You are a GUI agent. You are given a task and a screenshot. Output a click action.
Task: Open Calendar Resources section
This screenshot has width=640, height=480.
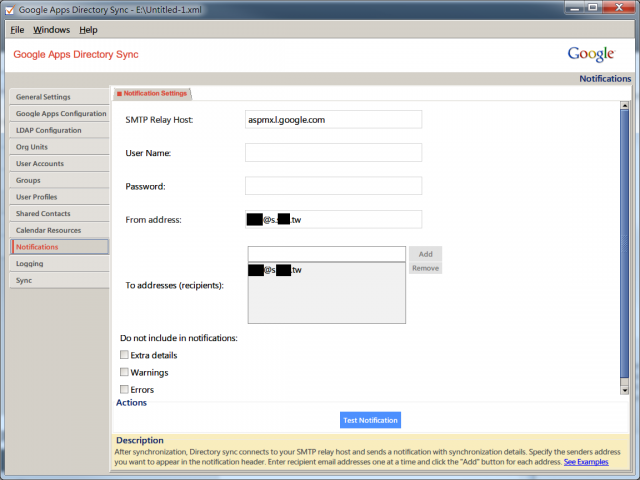(60, 230)
